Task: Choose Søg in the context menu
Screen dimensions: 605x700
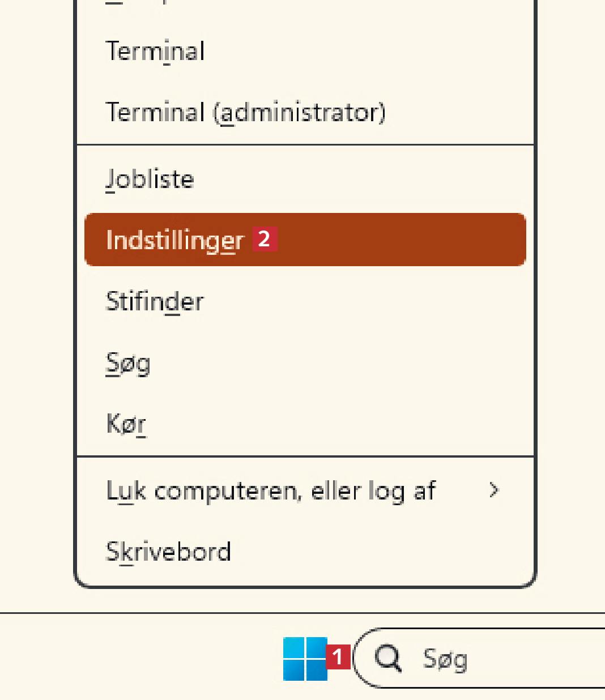Action: (x=128, y=362)
